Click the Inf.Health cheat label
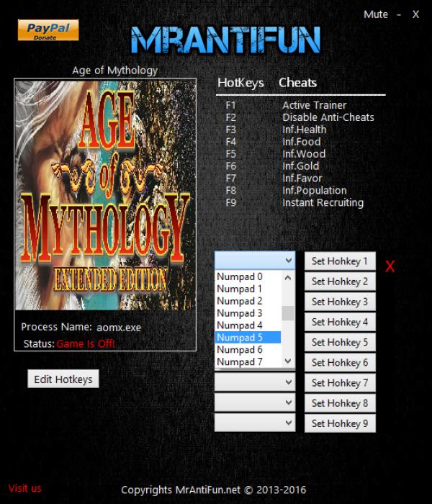Screen dimensions: 432x504 coord(304,130)
